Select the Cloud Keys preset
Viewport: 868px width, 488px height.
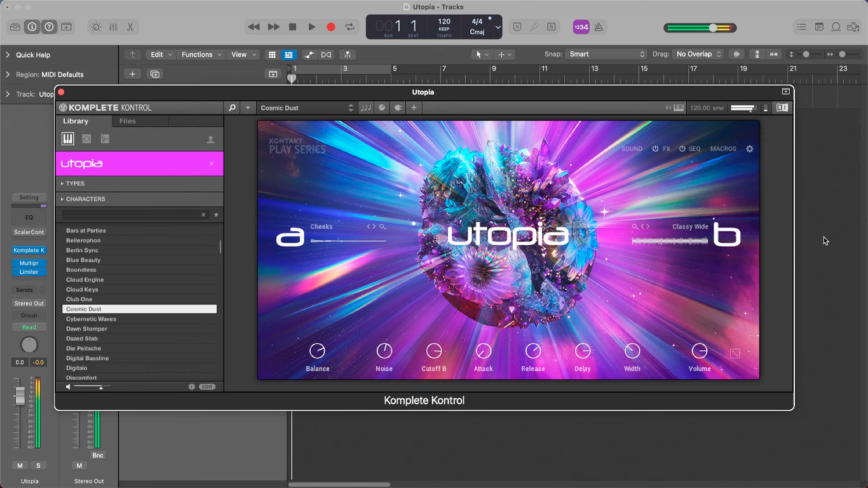tap(140, 290)
